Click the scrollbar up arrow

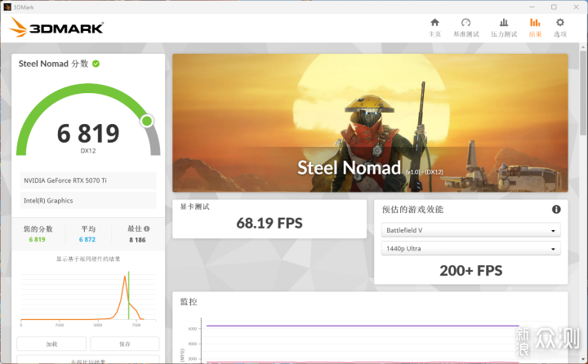[x=583, y=47]
